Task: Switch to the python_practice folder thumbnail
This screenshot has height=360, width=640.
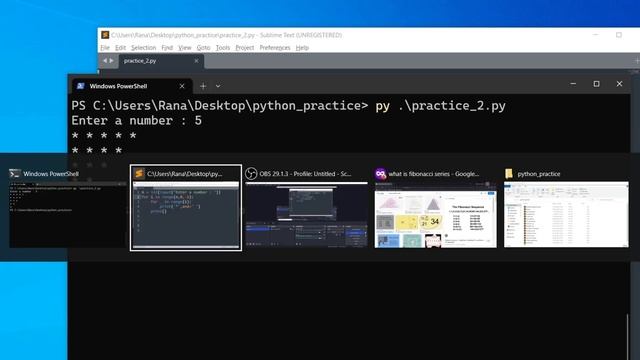Action: click(x=566, y=215)
